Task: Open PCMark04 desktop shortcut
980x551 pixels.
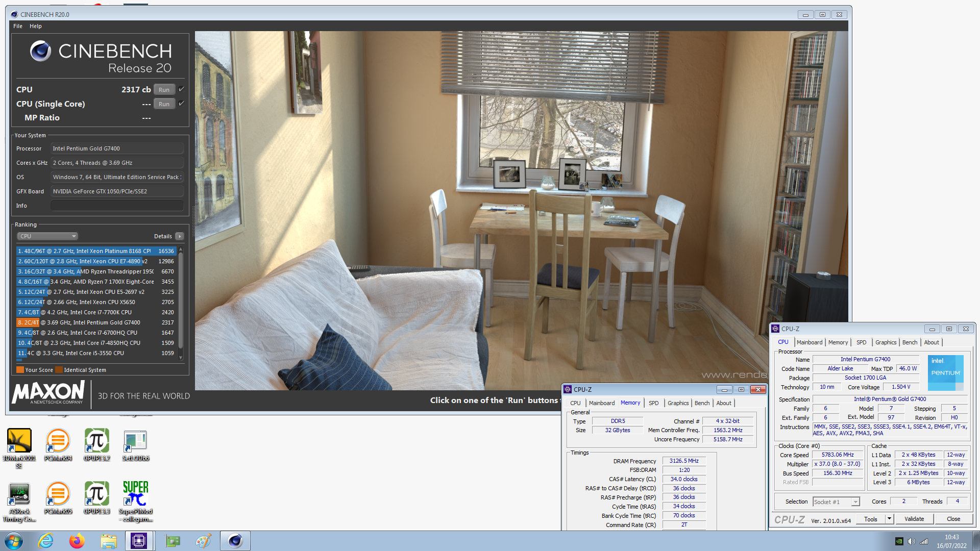Action: pyautogui.click(x=58, y=445)
